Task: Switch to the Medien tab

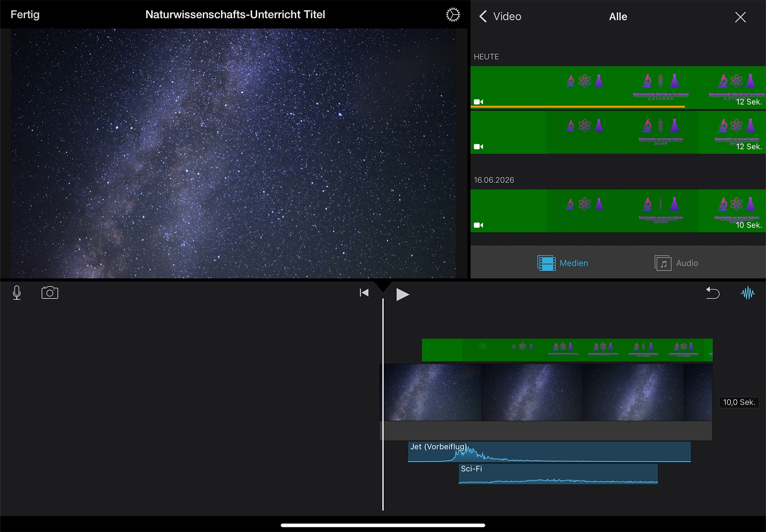Action: [x=563, y=263]
